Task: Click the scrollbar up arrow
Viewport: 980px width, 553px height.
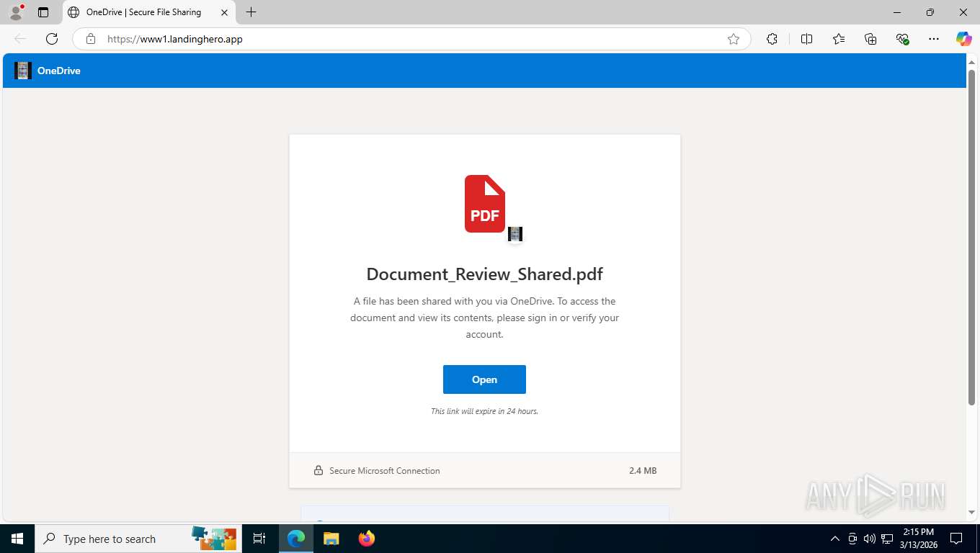Action: (971, 63)
